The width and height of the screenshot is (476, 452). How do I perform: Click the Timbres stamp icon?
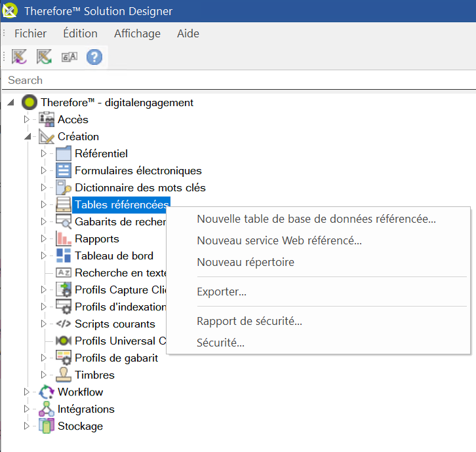point(64,375)
